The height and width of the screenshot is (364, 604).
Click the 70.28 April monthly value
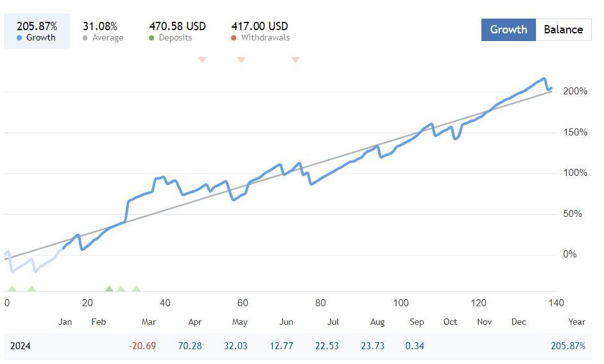click(x=189, y=346)
